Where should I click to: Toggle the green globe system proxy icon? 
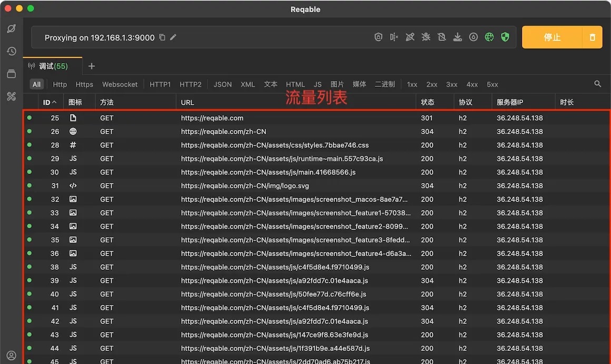coord(489,37)
